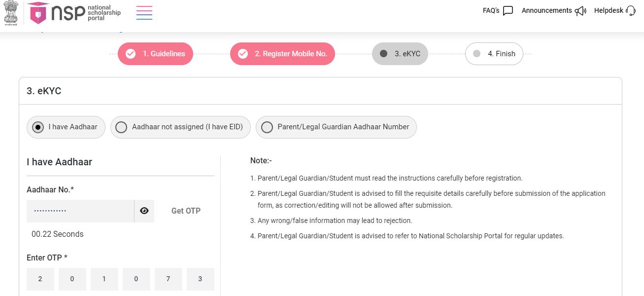The image size is (644, 296).
Task: Click the first OTP digit box
Action: point(40,278)
